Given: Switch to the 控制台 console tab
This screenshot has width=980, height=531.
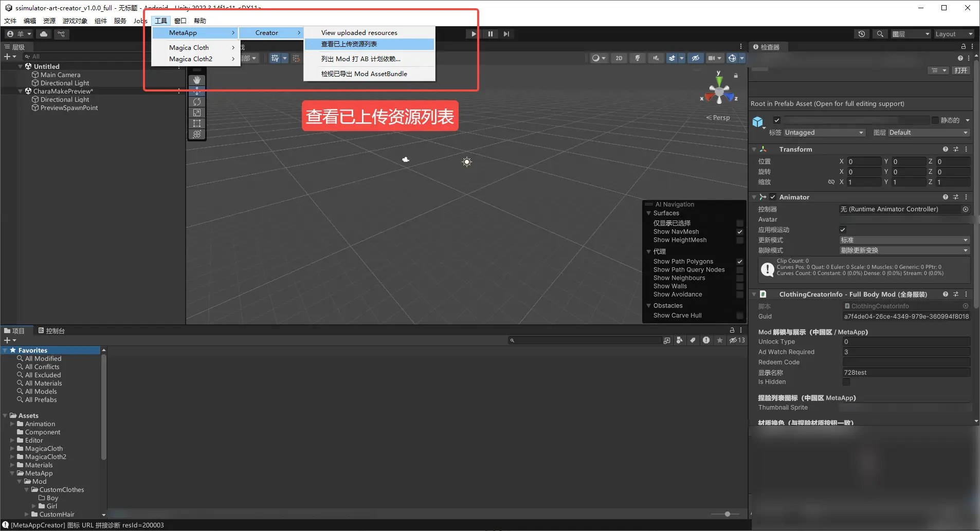Looking at the screenshot, I should [x=51, y=331].
